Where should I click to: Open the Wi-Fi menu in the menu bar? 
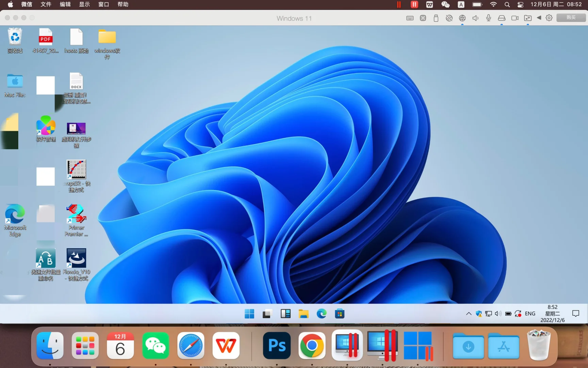point(493,4)
